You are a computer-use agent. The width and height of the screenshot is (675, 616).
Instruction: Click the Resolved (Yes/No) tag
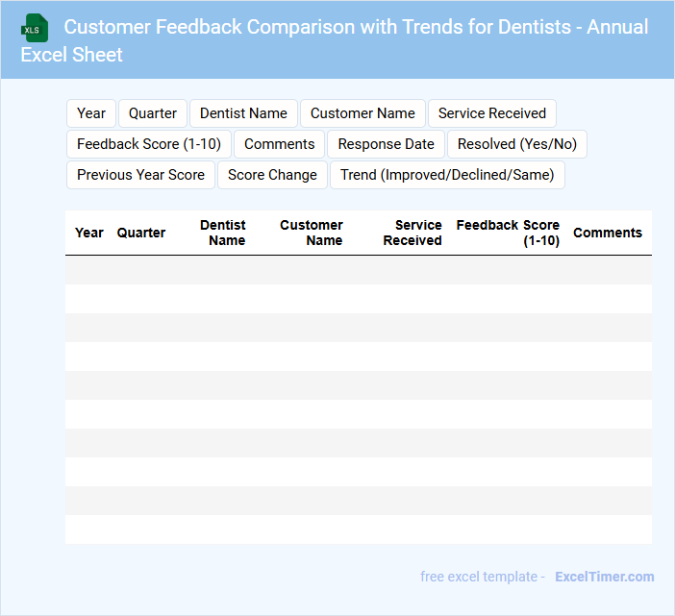[x=516, y=144]
